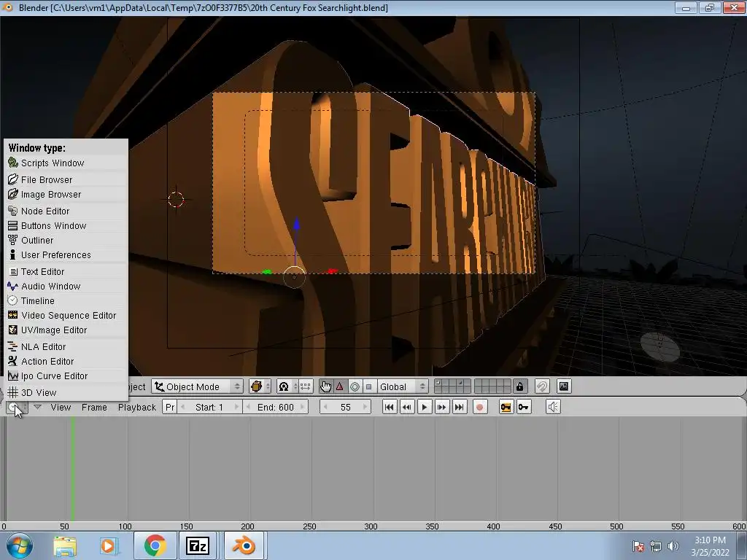This screenshot has height=560, width=747.
Task: Skip to next keyframe
Action: [x=442, y=407]
